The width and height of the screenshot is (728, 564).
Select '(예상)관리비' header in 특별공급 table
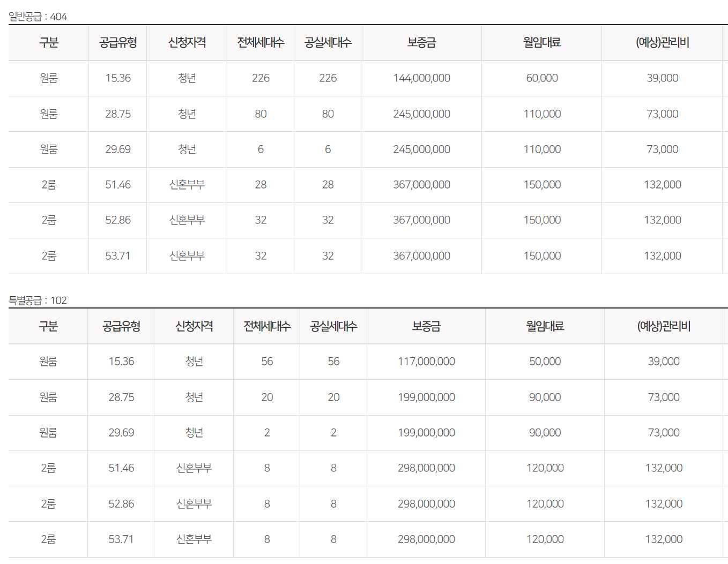(x=664, y=326)
